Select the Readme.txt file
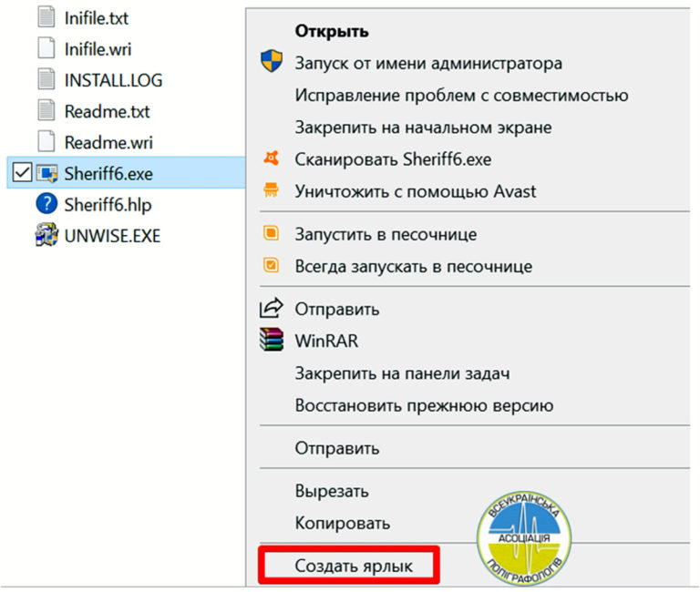The image size is (700, 592). pos(107,111)
